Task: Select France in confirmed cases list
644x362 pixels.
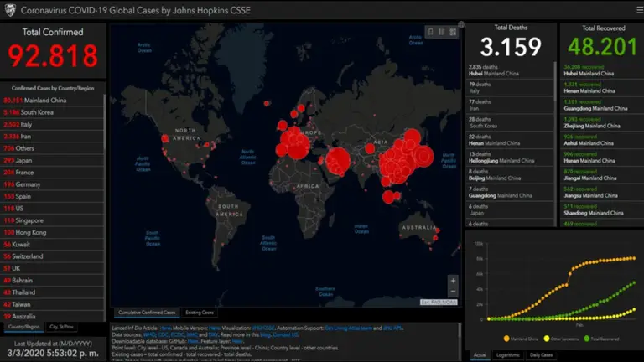Action: (52, 173)
